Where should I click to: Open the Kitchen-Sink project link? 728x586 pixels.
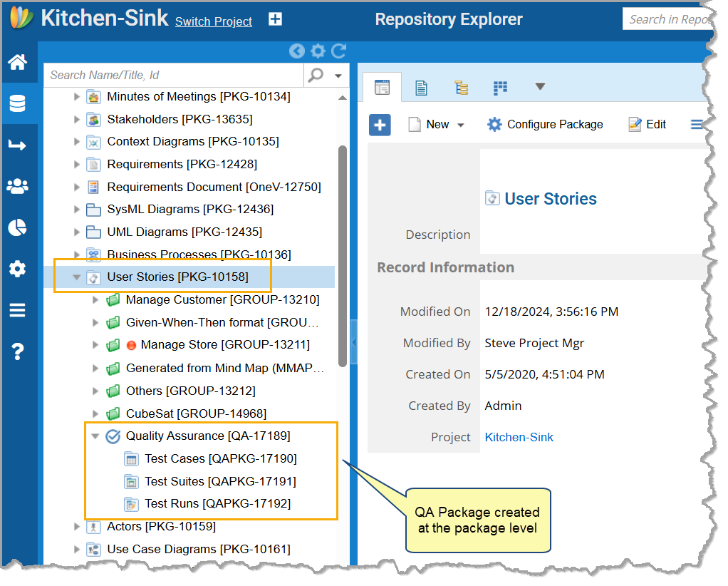point(519,438)
